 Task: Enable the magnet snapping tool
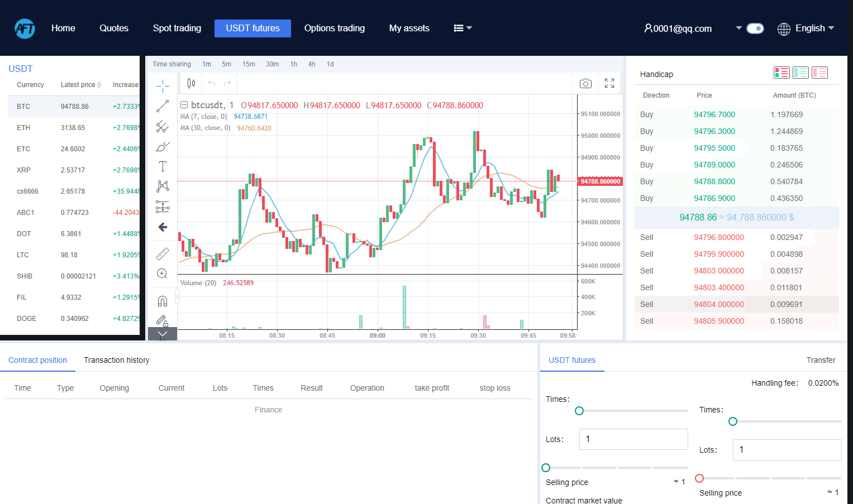tap(163, 301)
